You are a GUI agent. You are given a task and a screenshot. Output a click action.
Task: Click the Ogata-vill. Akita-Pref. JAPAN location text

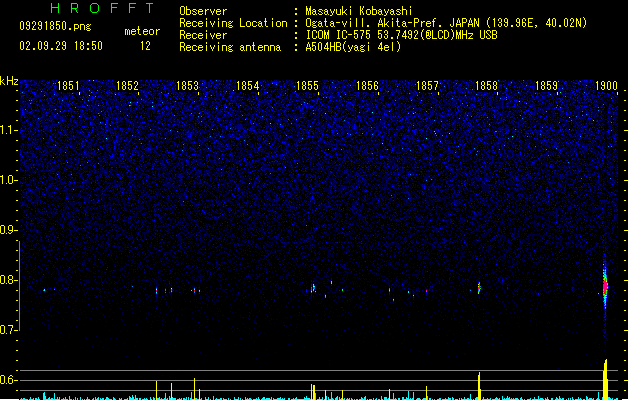point(446,23)
